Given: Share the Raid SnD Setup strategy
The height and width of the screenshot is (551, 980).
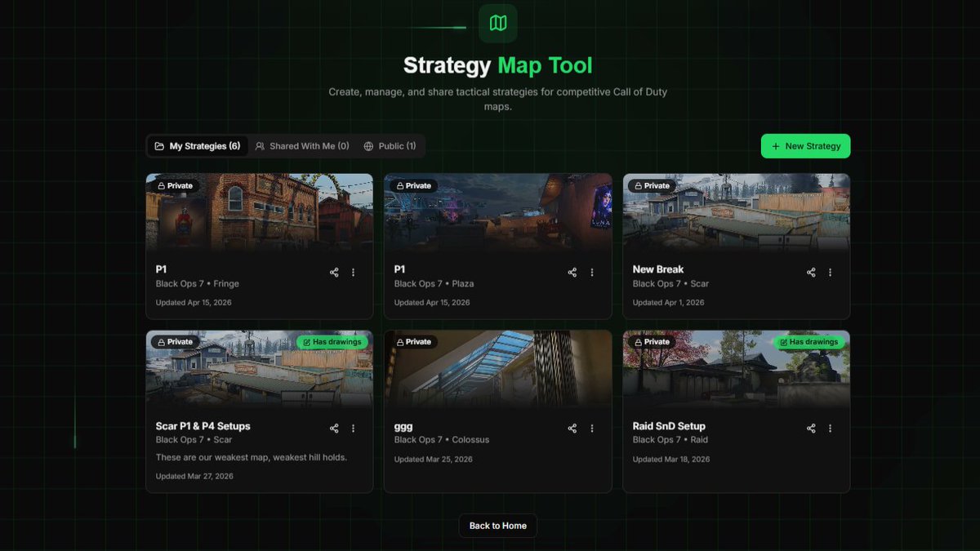Looking at the screenshot, I should (x=811, y=428).
